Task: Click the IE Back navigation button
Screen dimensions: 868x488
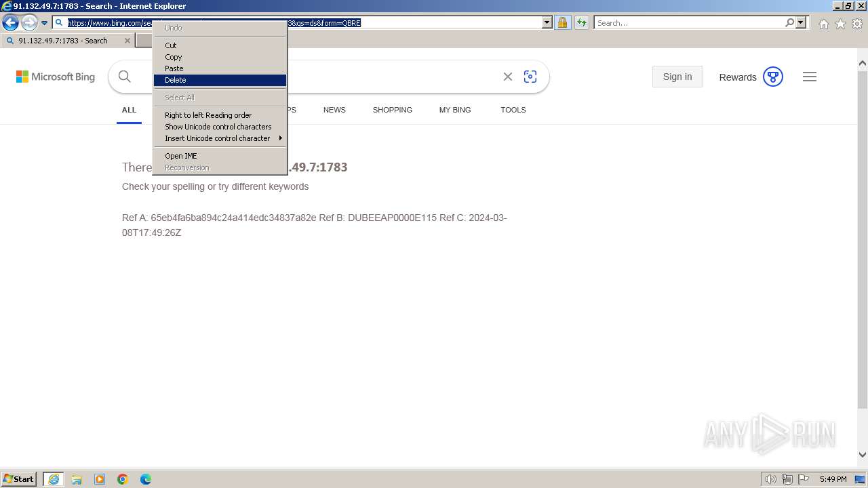Action: click(10, 22)
